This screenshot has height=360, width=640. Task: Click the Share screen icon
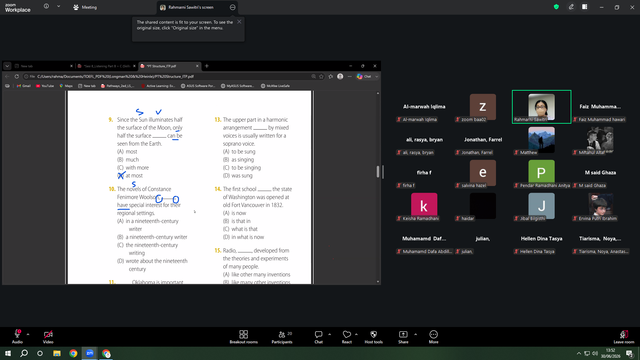pos(403,334)
